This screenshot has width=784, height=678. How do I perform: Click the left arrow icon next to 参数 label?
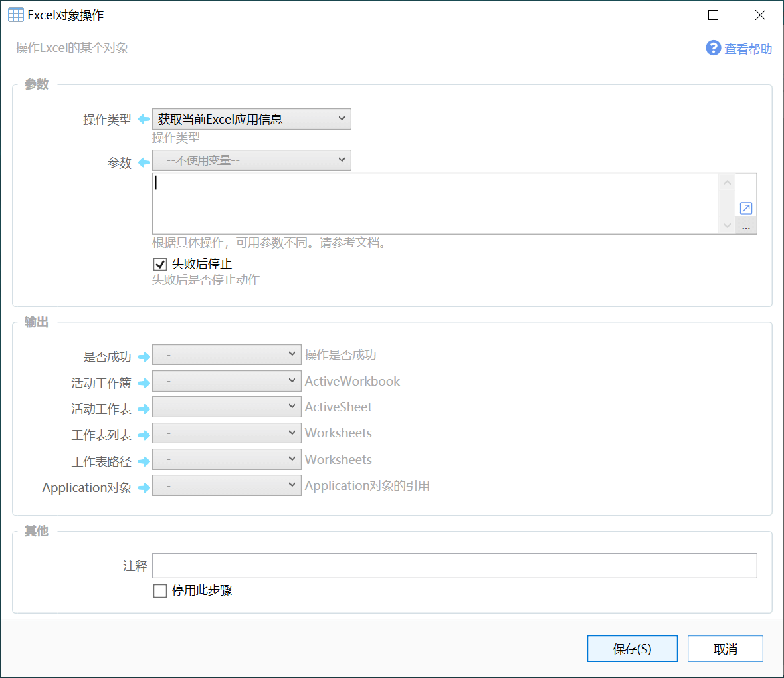[x=144, y=162]
